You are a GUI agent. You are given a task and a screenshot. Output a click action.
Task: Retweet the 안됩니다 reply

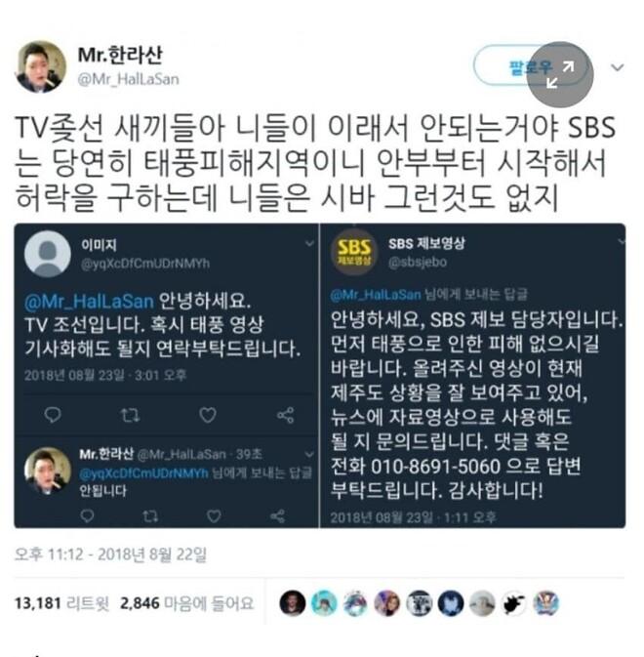click(x=150, y=515)
